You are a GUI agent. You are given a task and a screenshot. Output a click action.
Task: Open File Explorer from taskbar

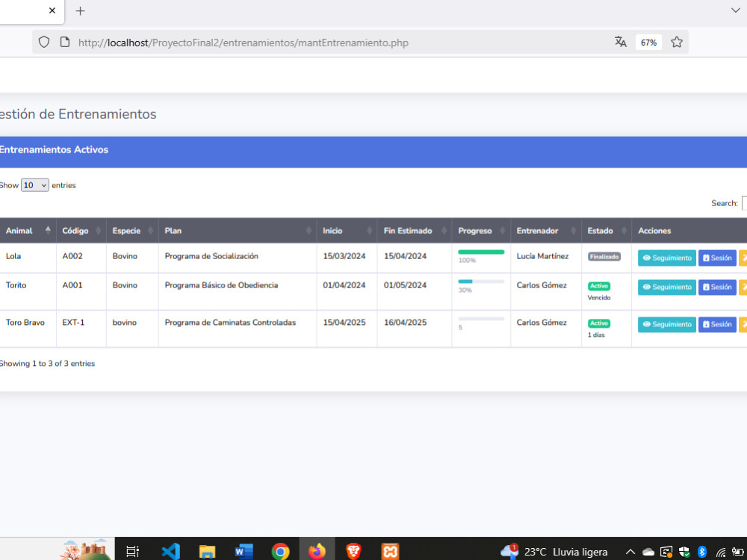207,552
